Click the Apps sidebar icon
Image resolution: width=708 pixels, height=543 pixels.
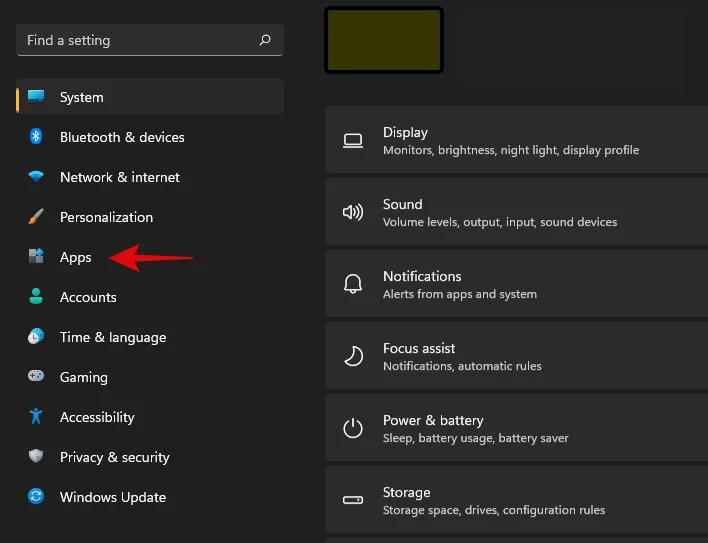[x=36, y=257]
